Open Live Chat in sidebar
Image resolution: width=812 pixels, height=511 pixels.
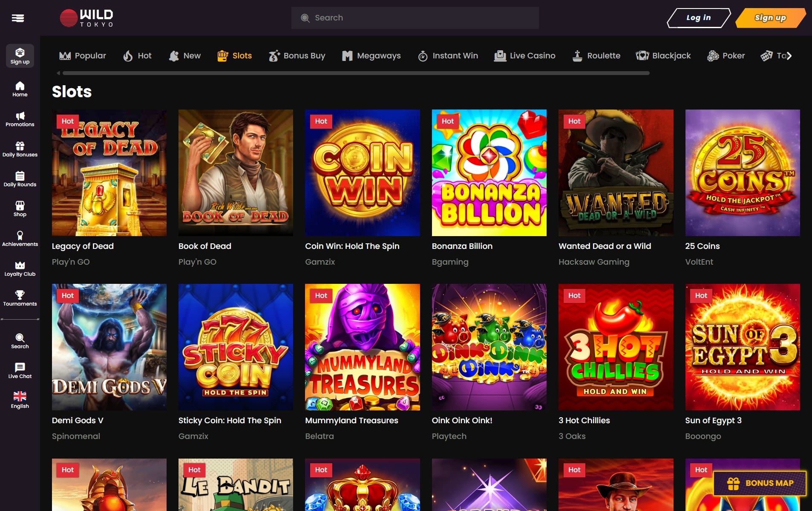pyautogui.click(x=20, y=371)
